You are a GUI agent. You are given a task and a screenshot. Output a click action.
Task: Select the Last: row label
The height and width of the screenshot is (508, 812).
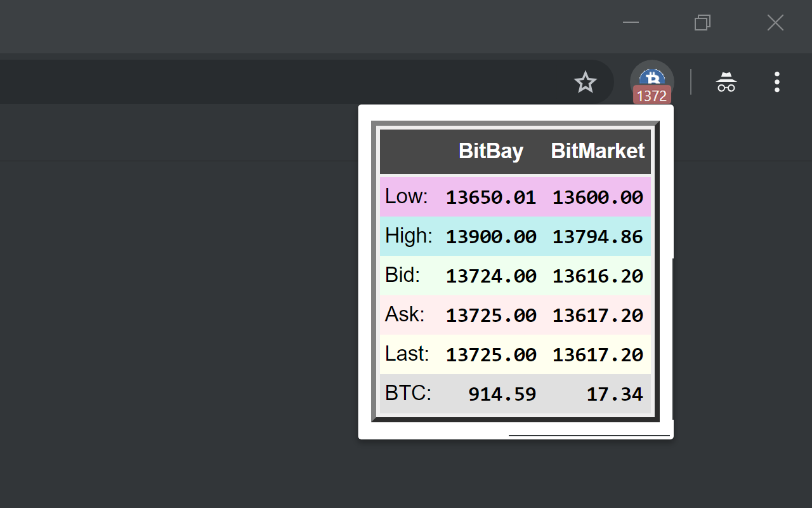click(x=407, y=354)
